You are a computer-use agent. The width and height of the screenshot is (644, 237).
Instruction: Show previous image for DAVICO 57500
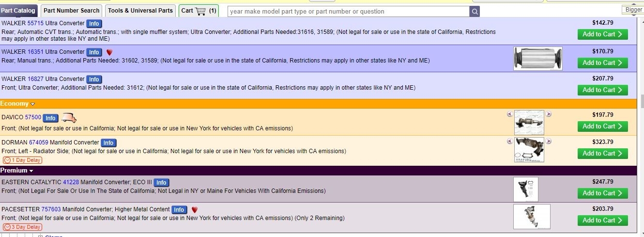(509, 114)
